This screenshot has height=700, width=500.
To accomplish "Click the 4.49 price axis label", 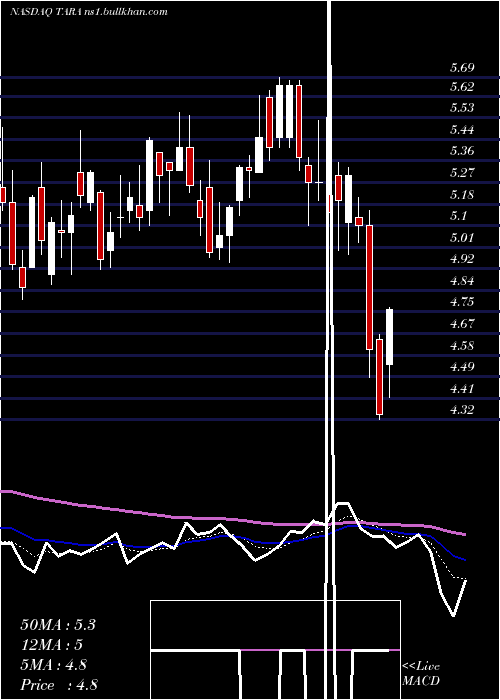I will (462, 367).
